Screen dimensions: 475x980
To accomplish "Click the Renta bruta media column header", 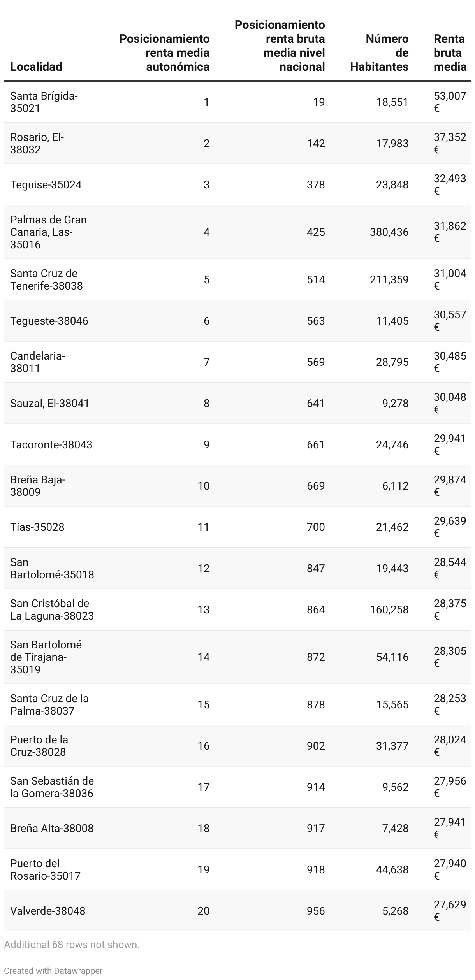I will tap(450, 53).
